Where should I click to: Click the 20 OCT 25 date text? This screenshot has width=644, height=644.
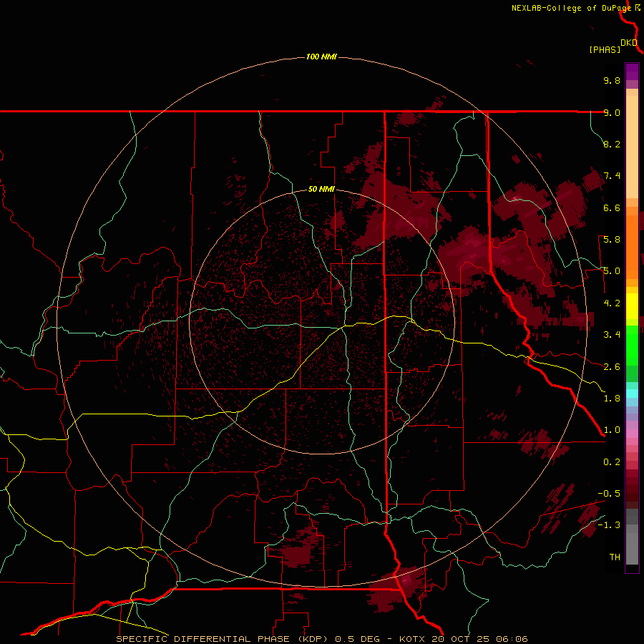459,639
